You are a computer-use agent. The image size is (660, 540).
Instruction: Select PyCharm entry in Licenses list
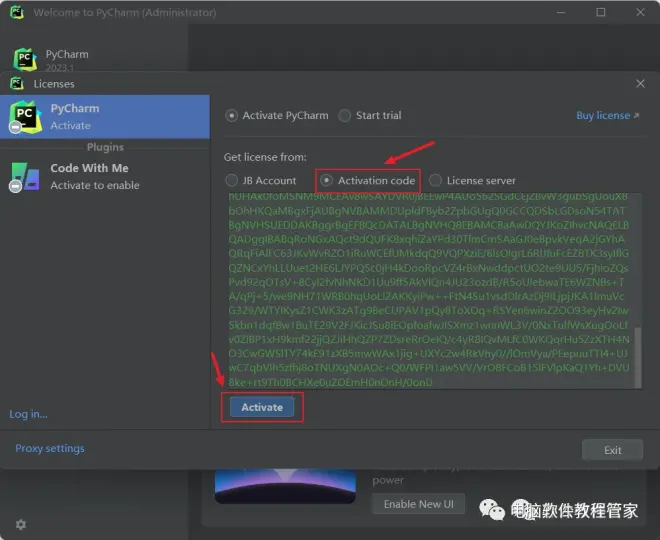point(105,117)
